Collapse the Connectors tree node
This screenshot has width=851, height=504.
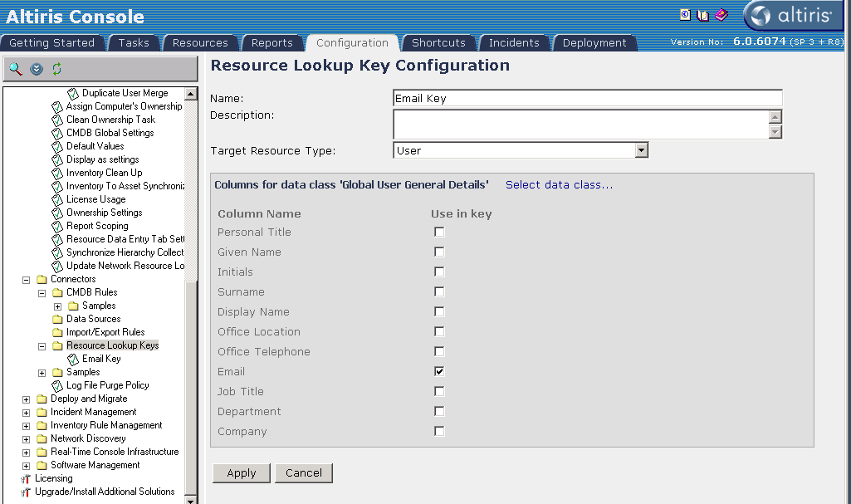coord(26,280)
